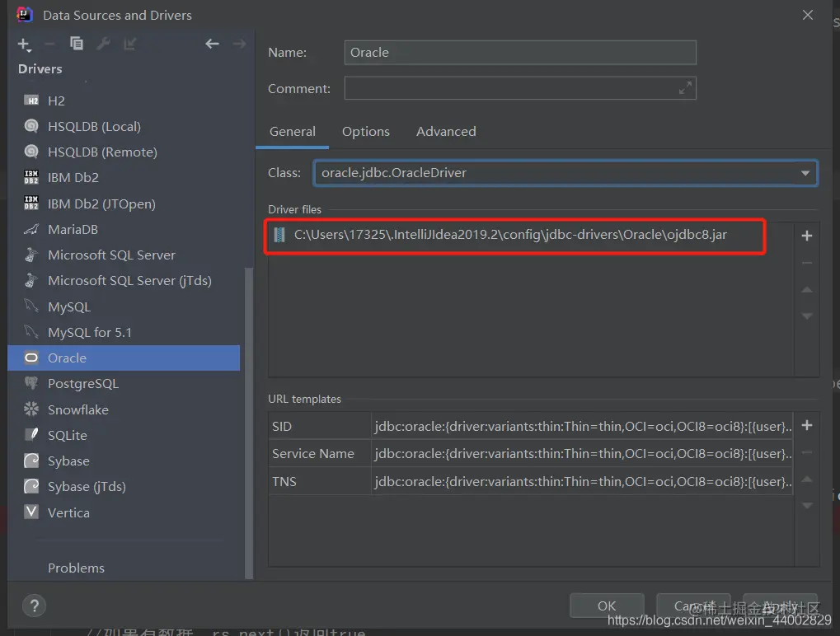Select the SID URL template row
The image size is (840, 636).
click(530, 426)
